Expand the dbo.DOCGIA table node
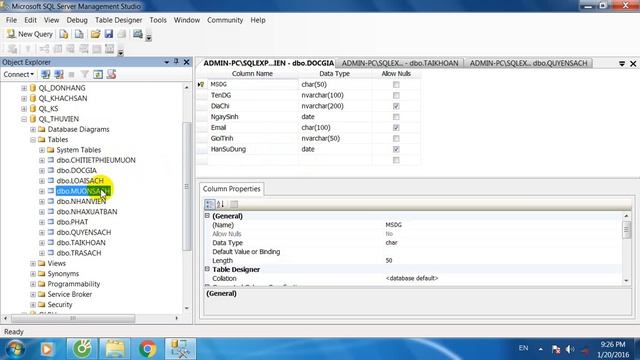 [42, 171]
